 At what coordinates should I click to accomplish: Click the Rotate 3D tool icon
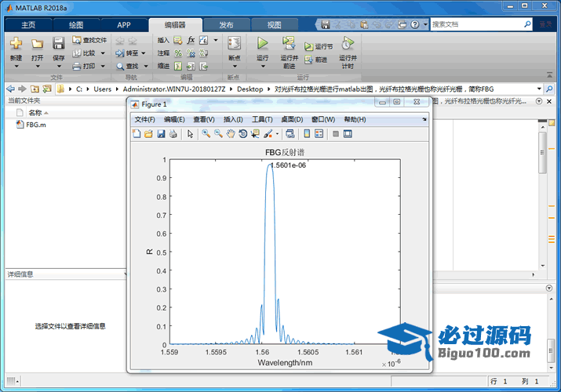coord(243,134)
